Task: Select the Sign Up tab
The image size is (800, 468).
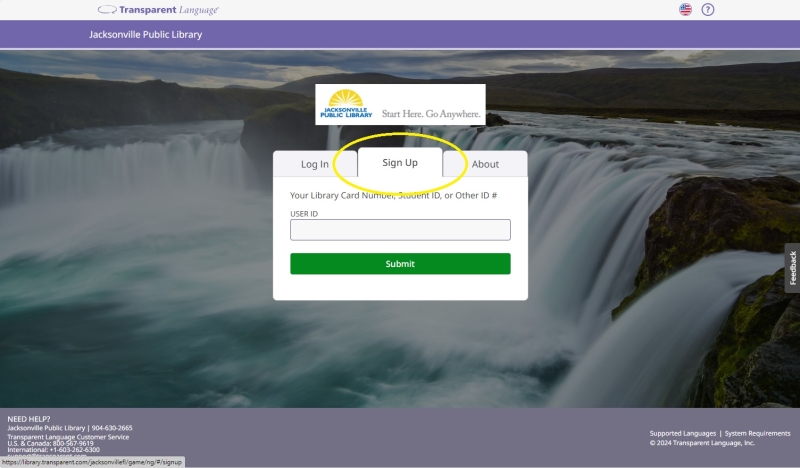Action: 400,162
